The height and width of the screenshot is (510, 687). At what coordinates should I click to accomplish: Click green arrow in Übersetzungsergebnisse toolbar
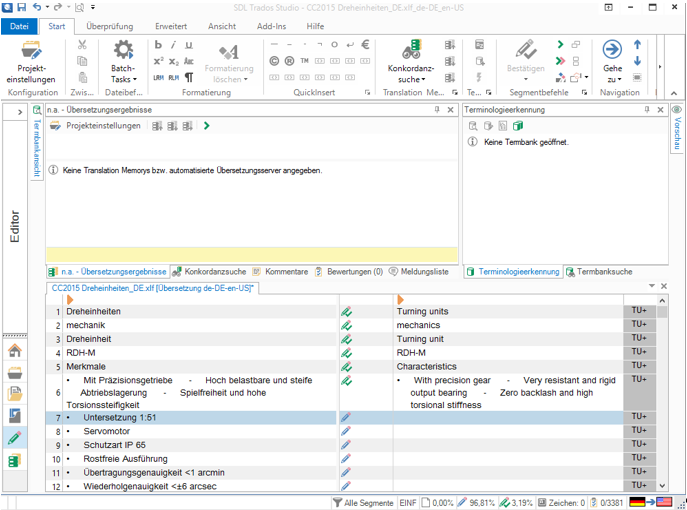click(x=206, y=126)
